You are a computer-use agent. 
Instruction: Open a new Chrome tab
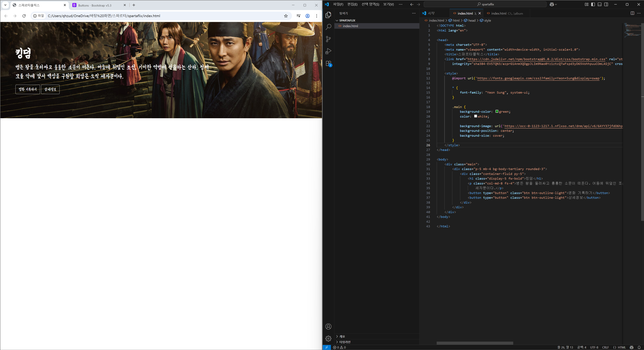tap(134, 5)
